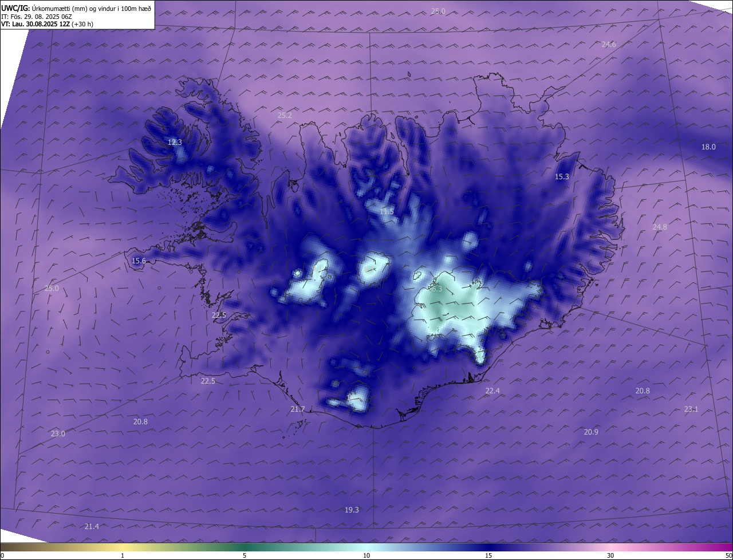The image size is (733, 560).
Task: Pick the 23.1 value label on the map
Action: click(691, 409)
